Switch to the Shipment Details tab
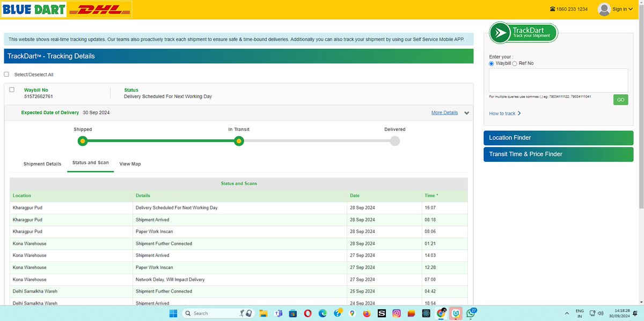The width and height of the screenshot is (644, 321). [42, 164]
